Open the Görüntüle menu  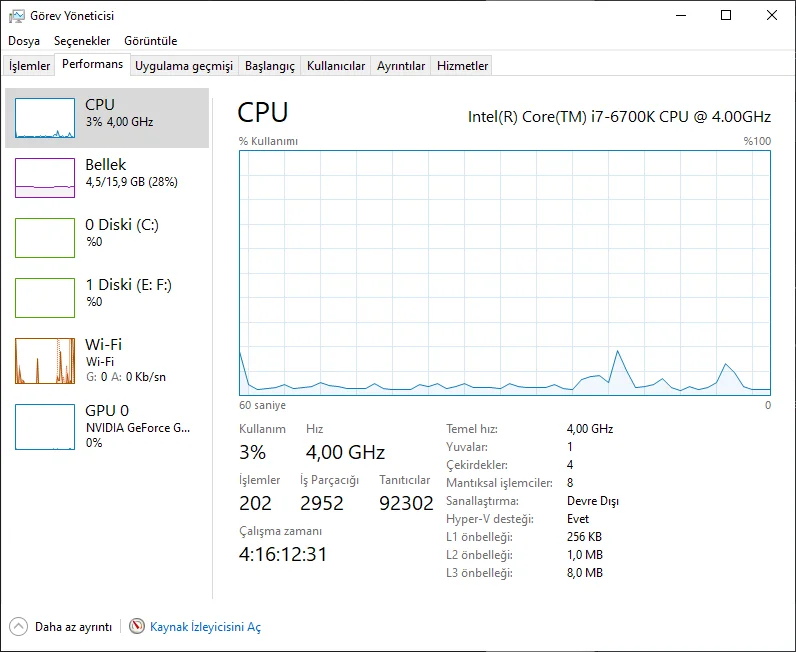click(x=151, y=41)
